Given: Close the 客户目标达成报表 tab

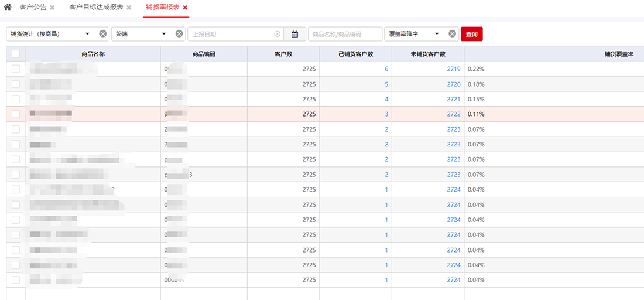Looking at the screenshot, I should coord(129,8).
